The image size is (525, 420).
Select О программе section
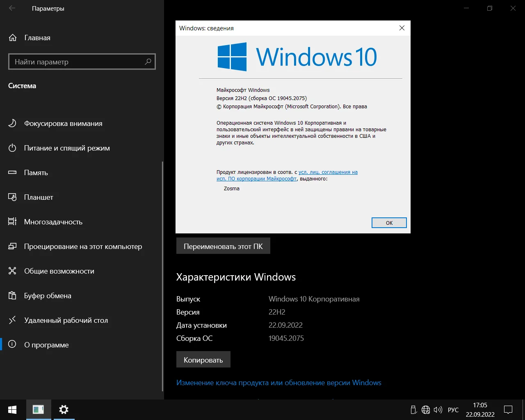pos(81,345)
